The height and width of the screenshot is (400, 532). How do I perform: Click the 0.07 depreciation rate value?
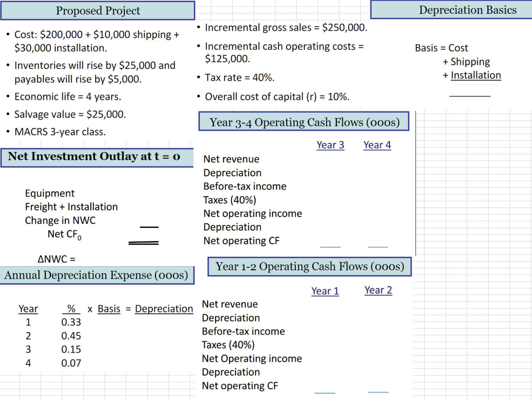[71, 363]
